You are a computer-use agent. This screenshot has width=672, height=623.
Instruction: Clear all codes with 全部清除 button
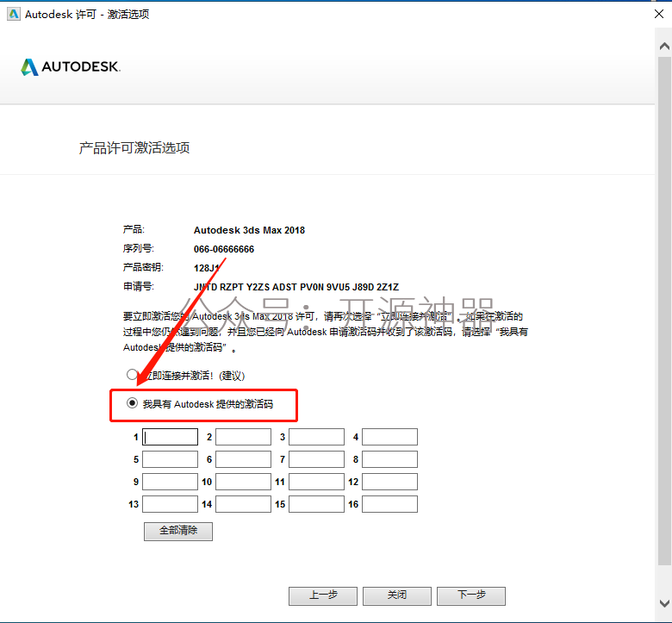click(x=178, y=532)
